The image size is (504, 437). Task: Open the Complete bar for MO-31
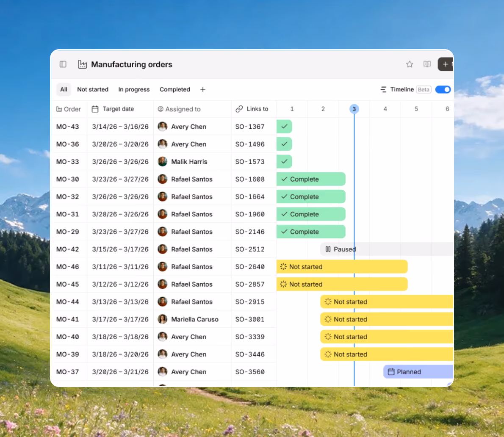coord(311,214)
